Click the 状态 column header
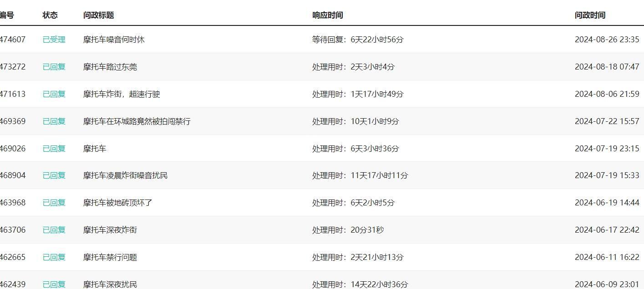 (50, 15)
